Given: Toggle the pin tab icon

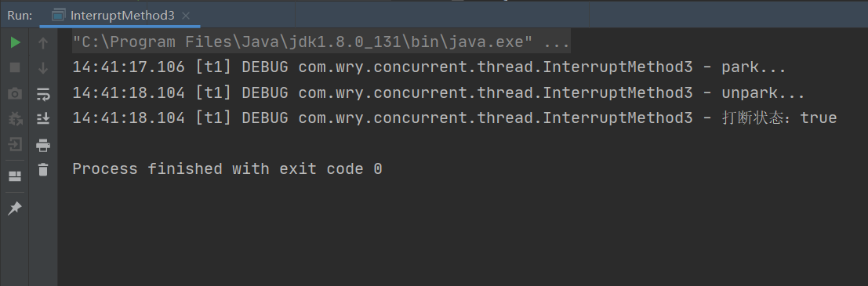Looking at the screenshot, I should point(15,208).
